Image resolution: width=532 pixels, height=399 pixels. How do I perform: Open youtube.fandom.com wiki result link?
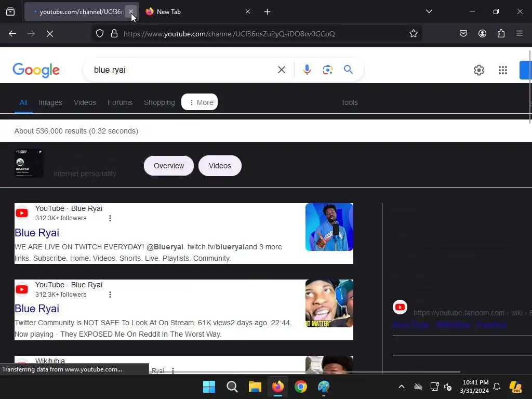pyautogui.click(x=449, y=325)
